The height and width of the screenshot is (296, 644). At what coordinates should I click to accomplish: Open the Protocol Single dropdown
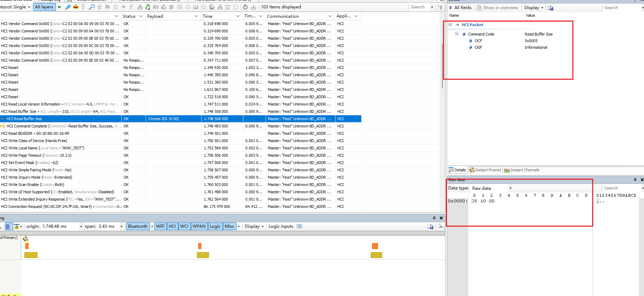pos(29,7)
